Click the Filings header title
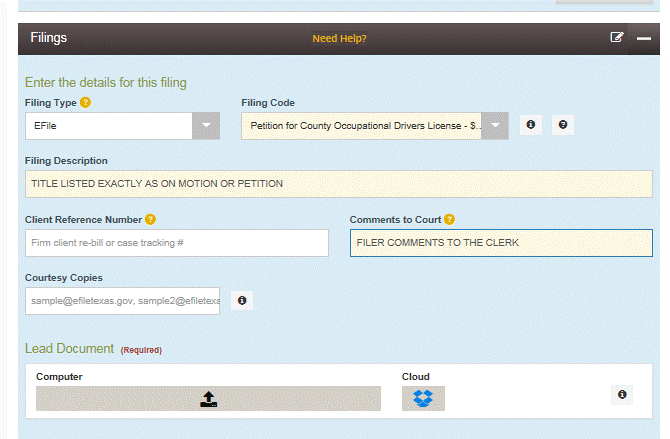Viewport: 670px width, 439px height. pyautogui.click(x=49, y=38)
